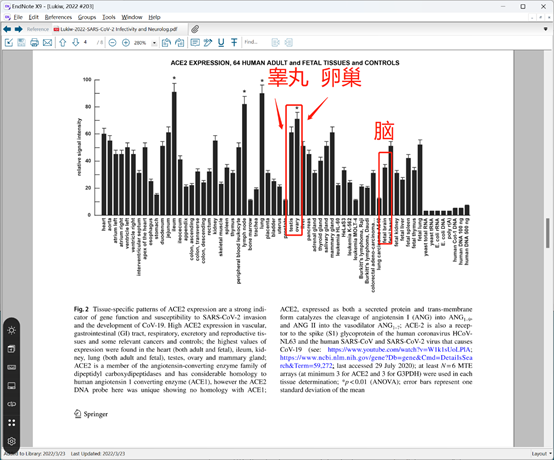Print the PDF with printer icon

[x=34, y=43]
